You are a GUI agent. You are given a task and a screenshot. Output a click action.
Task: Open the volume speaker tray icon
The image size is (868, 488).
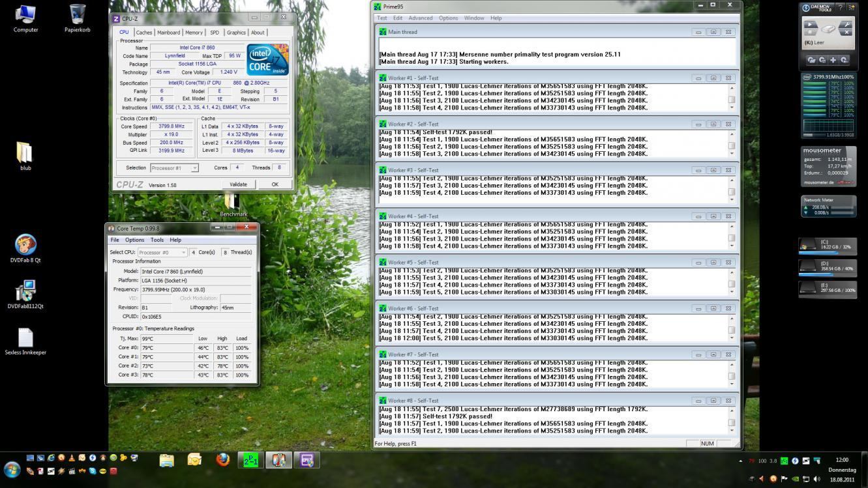(817, 479)
